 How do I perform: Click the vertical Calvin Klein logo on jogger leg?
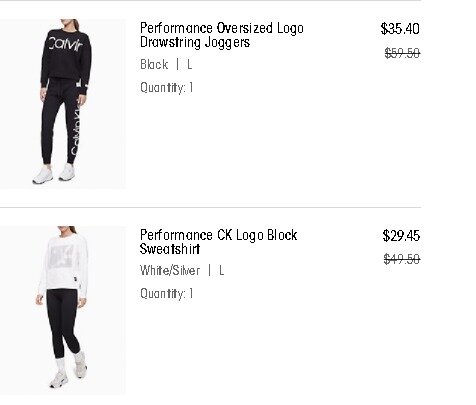(76, 127)
